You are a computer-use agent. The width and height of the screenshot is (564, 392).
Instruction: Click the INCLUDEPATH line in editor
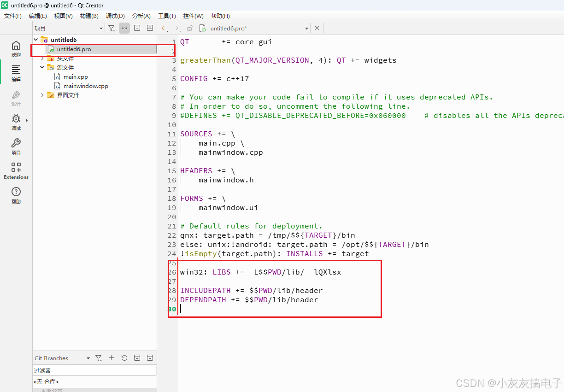point(251,291)
